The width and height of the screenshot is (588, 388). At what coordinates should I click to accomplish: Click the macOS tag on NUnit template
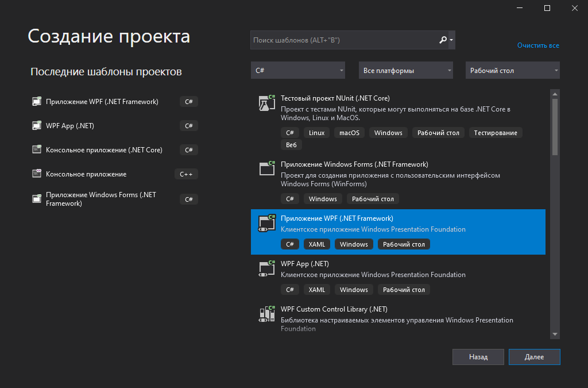[x=349, y=133]
